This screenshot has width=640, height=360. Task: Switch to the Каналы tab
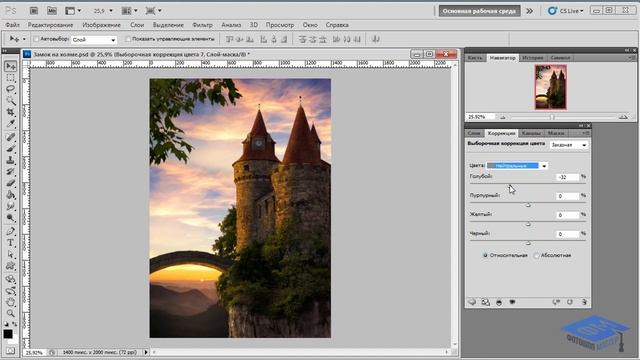pos(531,133)
